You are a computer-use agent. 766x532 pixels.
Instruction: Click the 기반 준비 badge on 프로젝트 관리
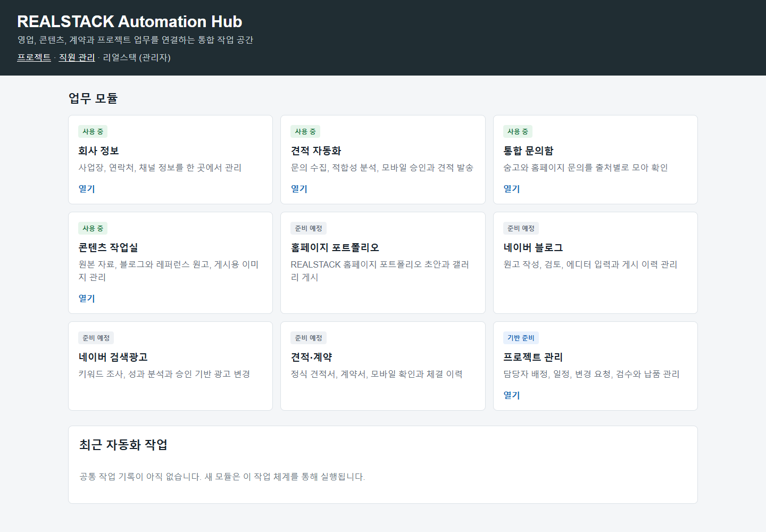click(x=521, y=338)
